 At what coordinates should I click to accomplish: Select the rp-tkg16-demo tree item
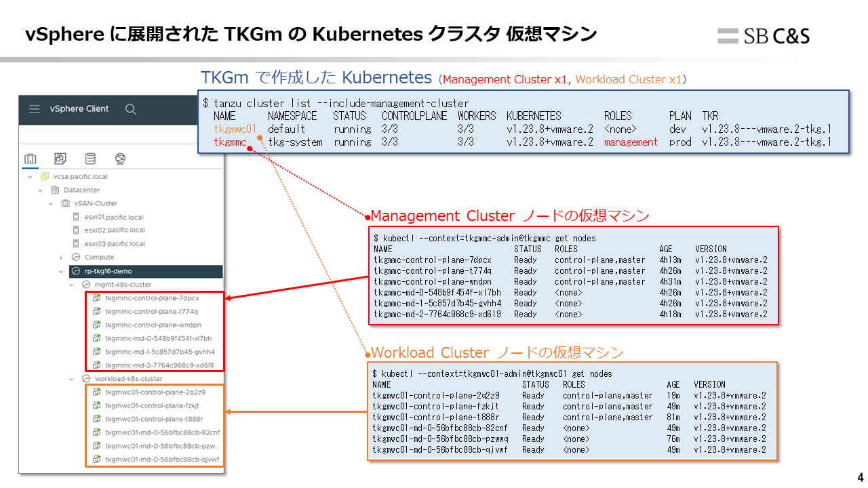pyautogui.click(x=146, y=271)
